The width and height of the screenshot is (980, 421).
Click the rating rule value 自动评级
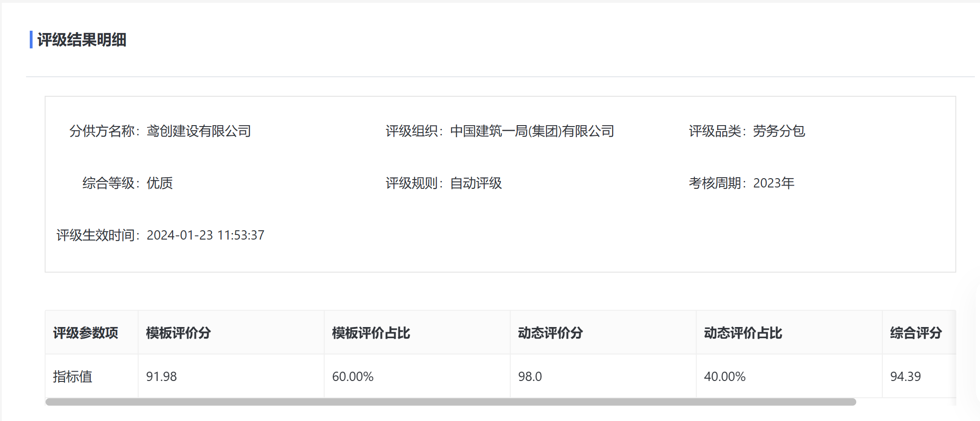476,183
